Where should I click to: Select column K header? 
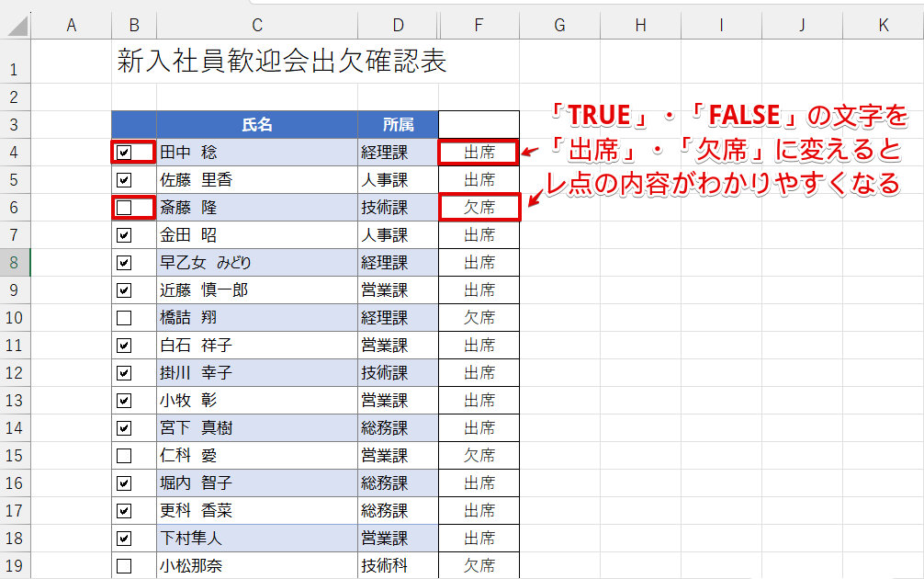pyautogui.click(x=884, y=26)
